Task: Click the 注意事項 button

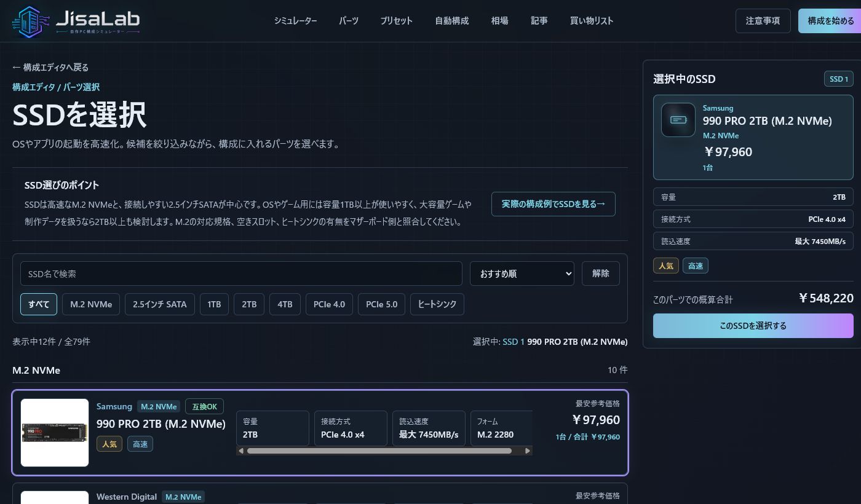Action: (763, 21)
